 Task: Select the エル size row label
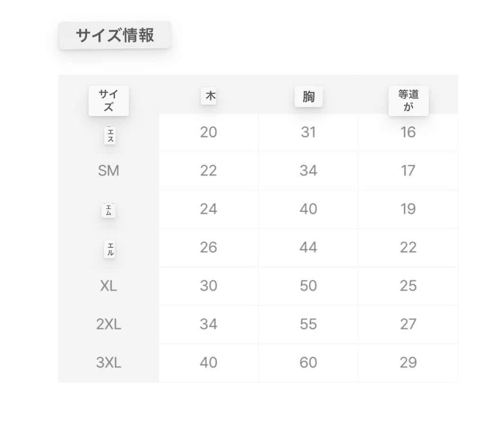click(x=110, y=249)
